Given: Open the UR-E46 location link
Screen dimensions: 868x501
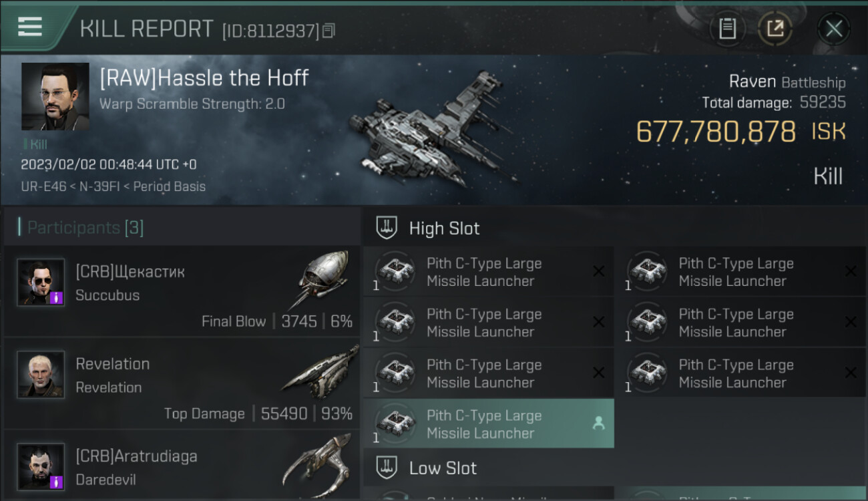Looking at the screenshot, I should click(43, 186).
